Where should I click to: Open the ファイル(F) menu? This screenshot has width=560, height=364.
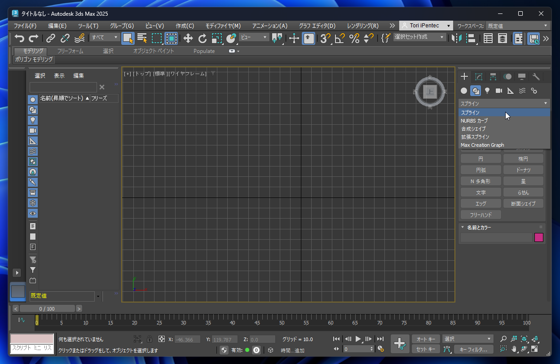(x=25, y=26)
